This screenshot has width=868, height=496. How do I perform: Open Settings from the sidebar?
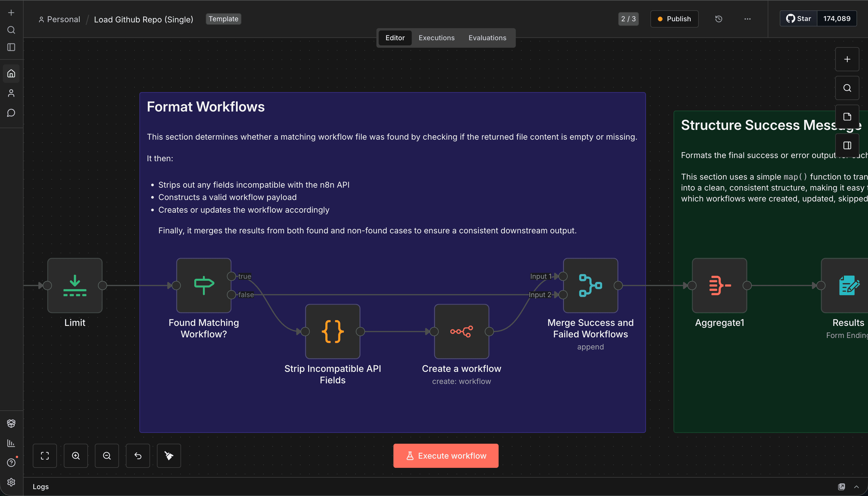(11, 482)
